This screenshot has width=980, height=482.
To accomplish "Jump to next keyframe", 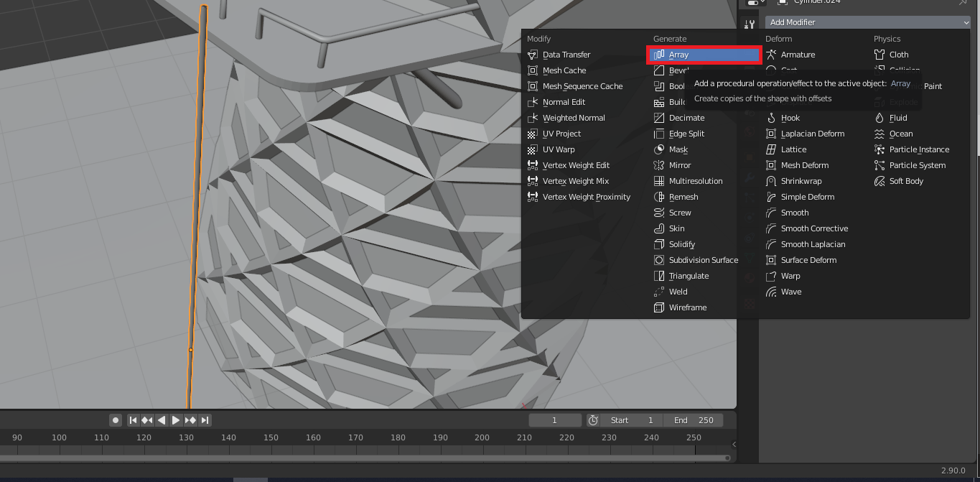I will pyautogui.click(x=190, y=420).
